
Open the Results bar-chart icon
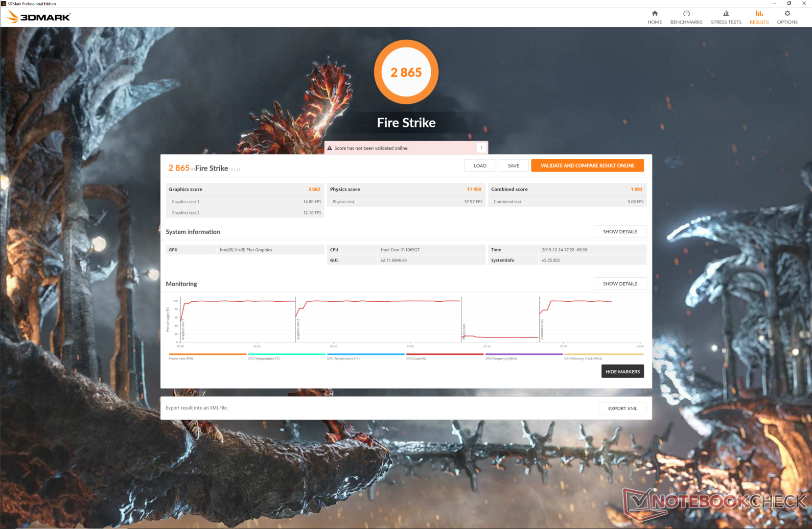(759, 13)
